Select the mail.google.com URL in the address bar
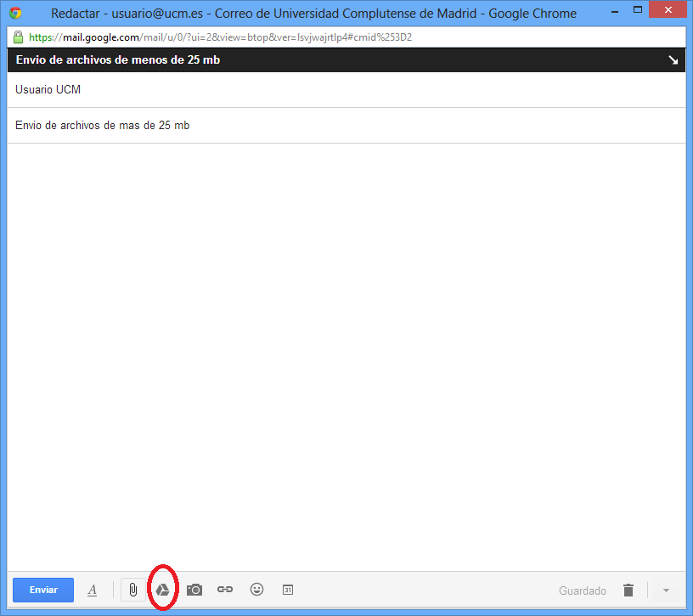The width and height of the screenshot is (693, 616). point(220,37)
